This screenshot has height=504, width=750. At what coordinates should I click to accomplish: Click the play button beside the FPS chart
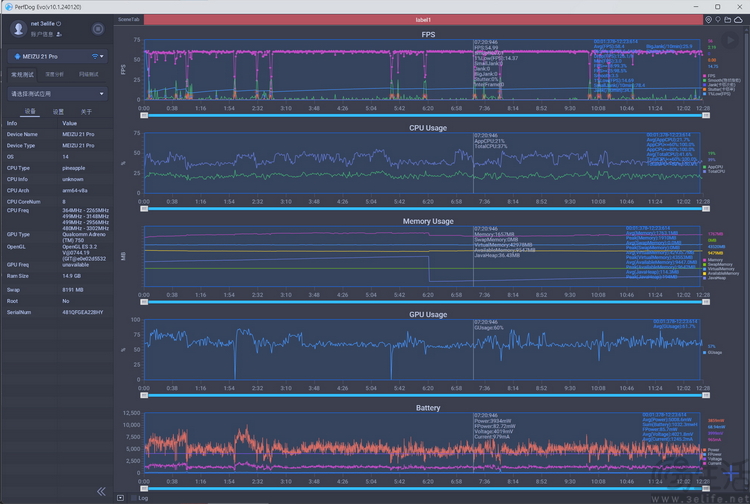click(730, 41)
